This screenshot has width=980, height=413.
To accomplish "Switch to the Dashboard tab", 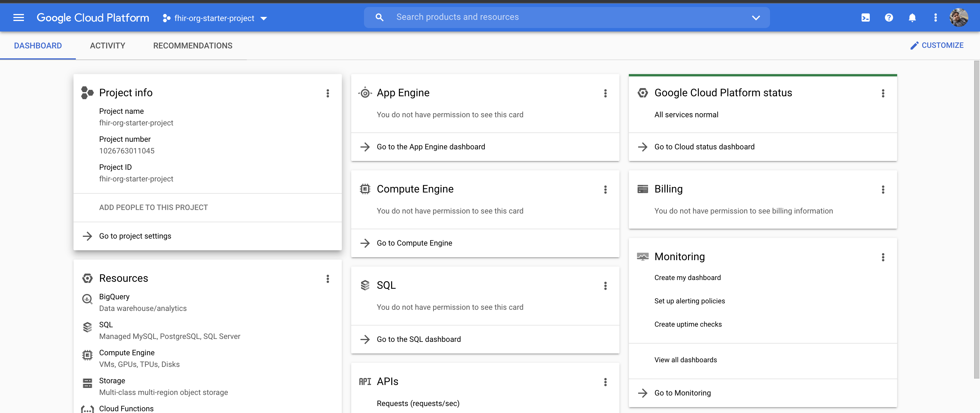I will coord(38,45).
